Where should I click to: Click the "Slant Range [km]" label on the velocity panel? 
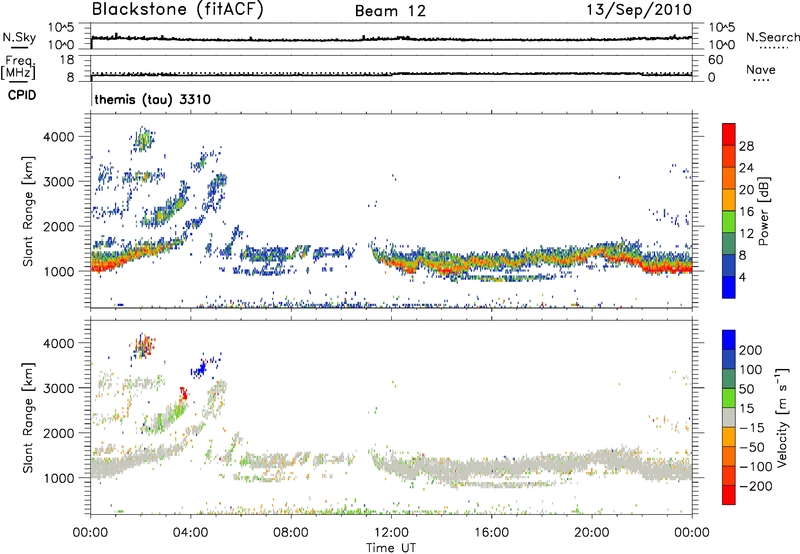tap(28, 417)
